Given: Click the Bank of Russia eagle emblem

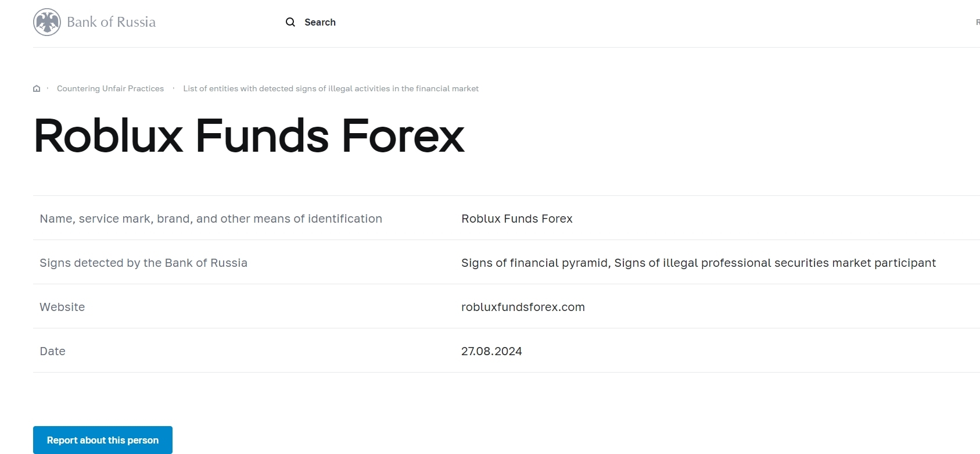Looking at the screenshot, I should pos(47,22).
